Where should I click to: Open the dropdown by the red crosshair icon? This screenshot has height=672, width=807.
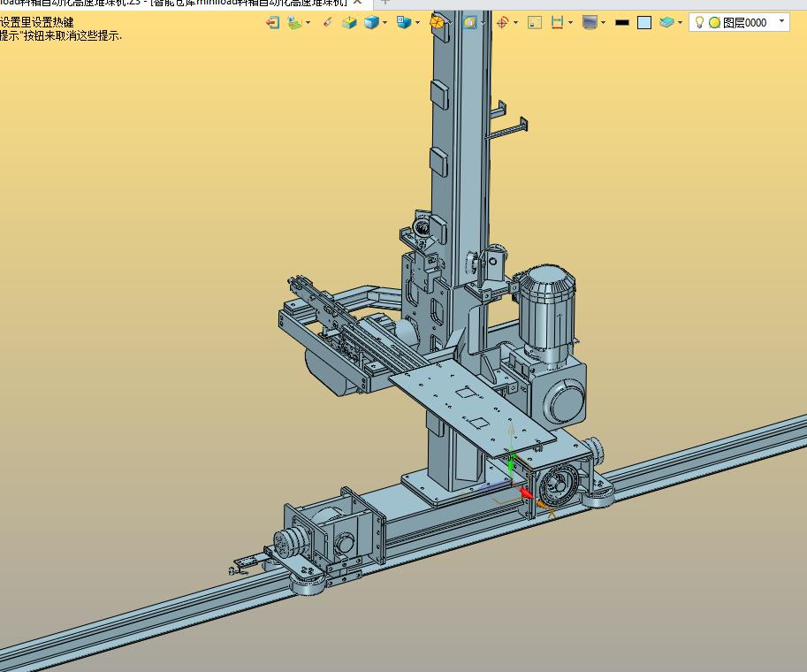pos(515,23)
